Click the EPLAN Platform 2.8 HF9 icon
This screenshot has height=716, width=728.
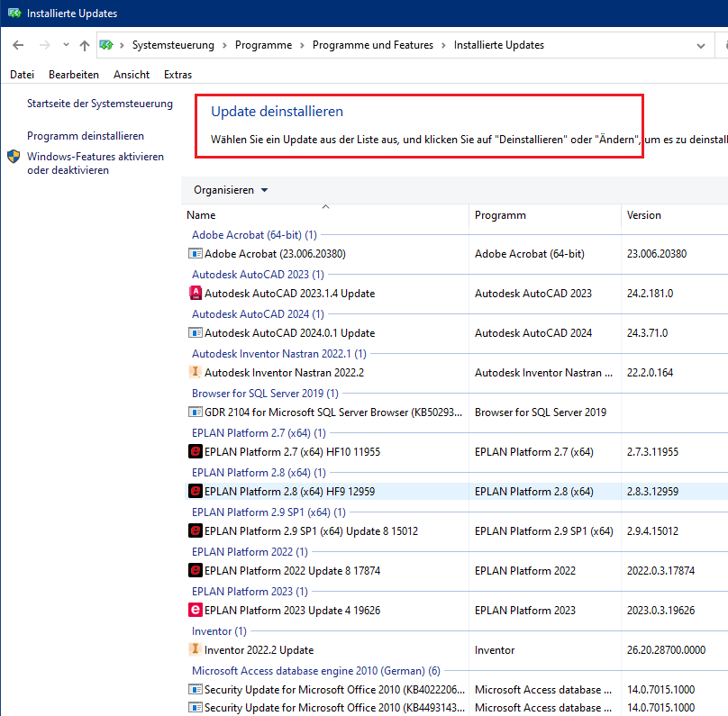(195, 491)
